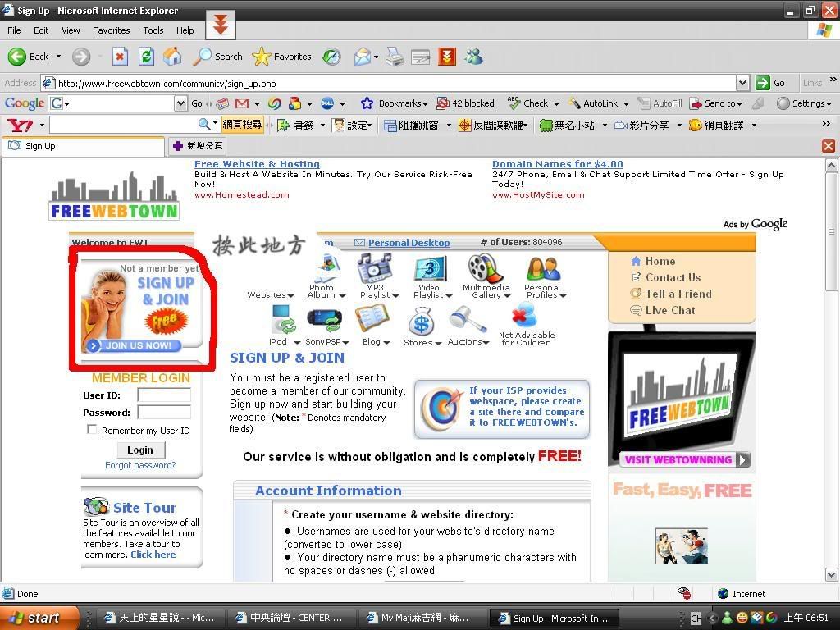Open the Video Playlist icon

point(429,268)
